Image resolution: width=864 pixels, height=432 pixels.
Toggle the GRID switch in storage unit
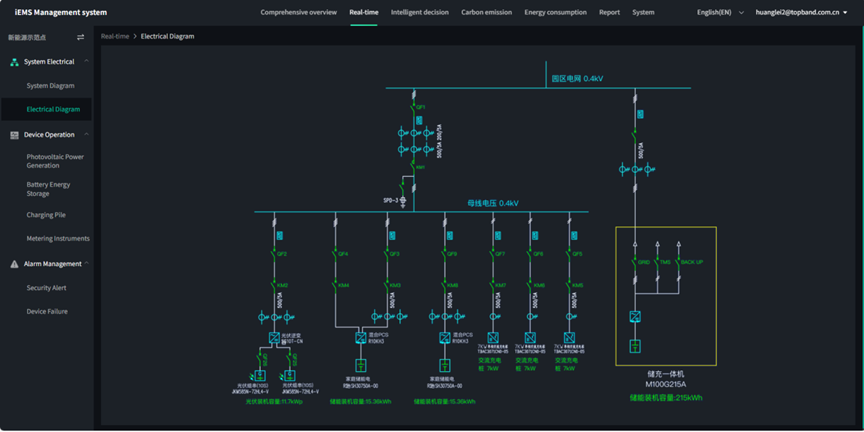pyautogui.click(x=635, y=262)
